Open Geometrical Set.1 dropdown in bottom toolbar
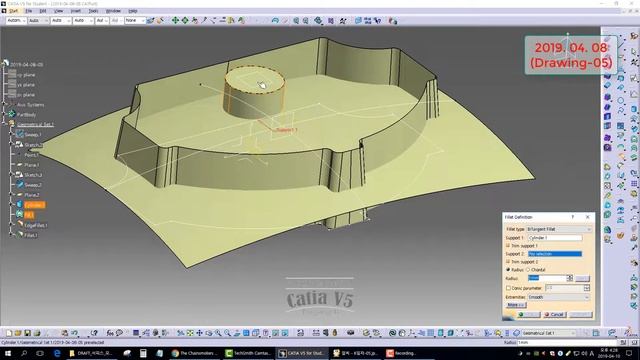The width and height of the screenshot is (640, 360). click(x=549, y=333)
